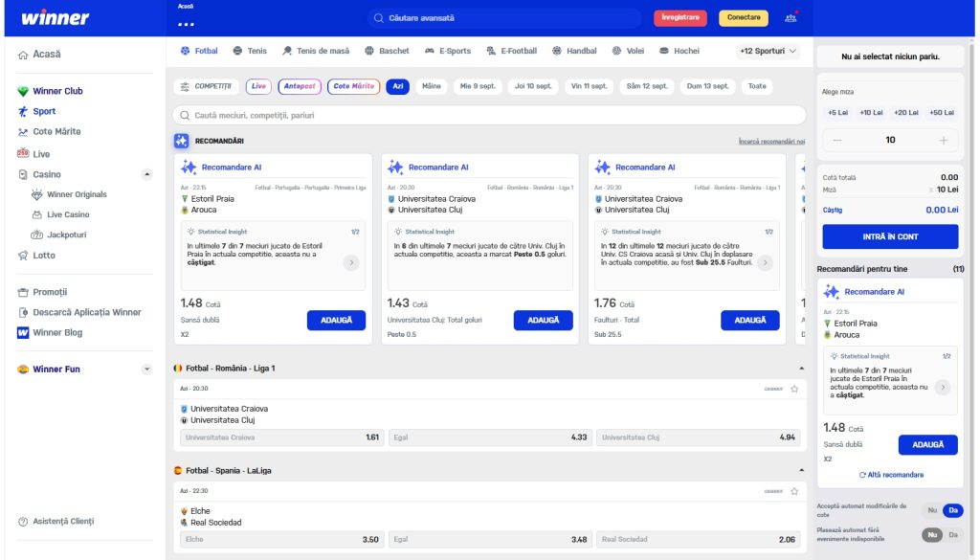Click the Înregistrare button

(680, 17)
